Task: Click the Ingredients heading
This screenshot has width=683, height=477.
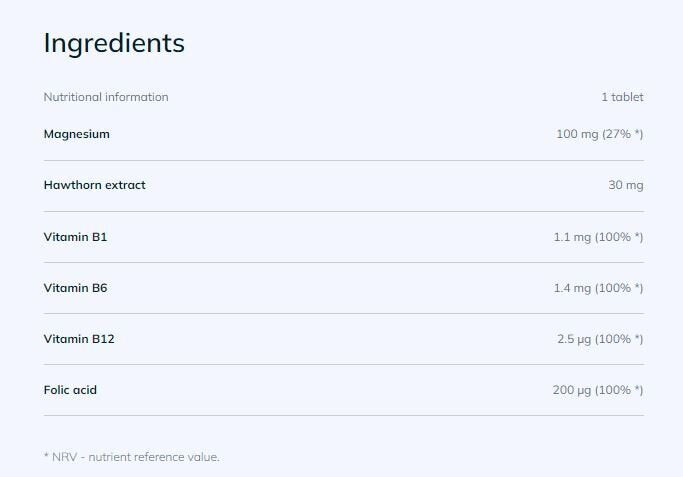Action: tap(114, 44)
